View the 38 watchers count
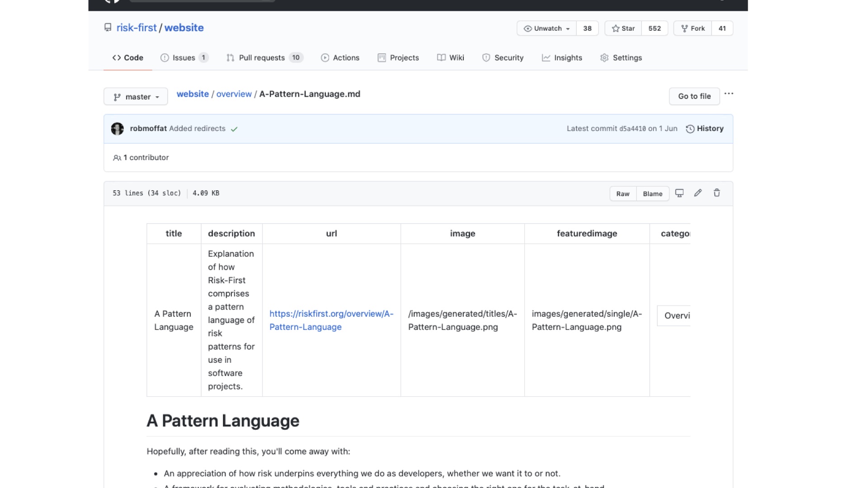868x488 pixels. tap(587, 28)
